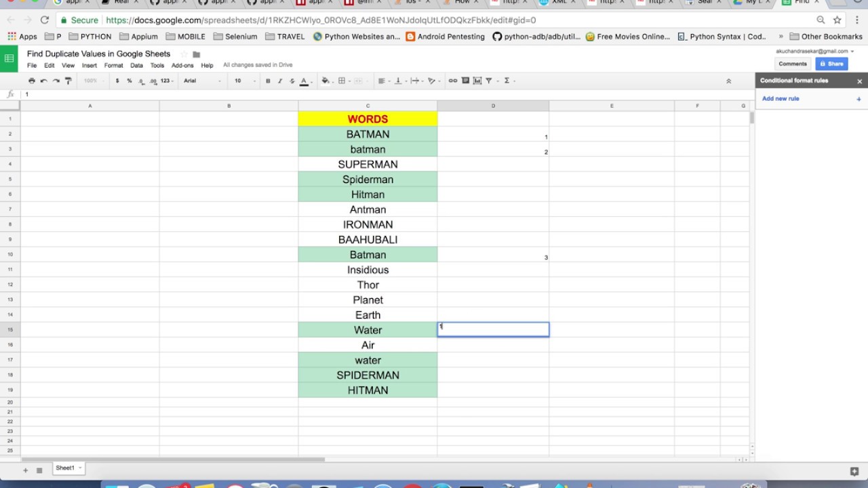Open the Tools menu
Image resolution: width=868 pixels, height=488 pixels.
point(157,66)
